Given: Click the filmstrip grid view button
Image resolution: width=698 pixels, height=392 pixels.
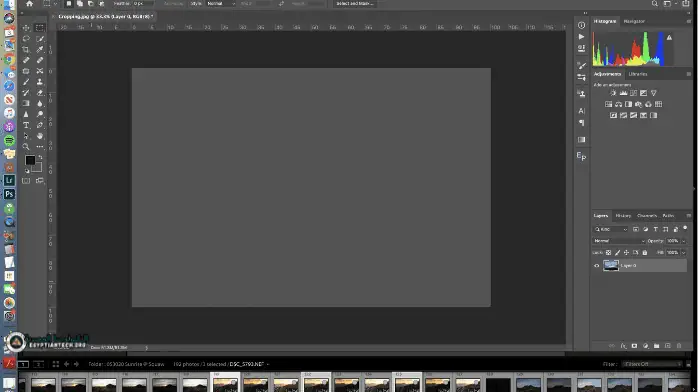Looking at the screenshot, I should click(56, 364).
